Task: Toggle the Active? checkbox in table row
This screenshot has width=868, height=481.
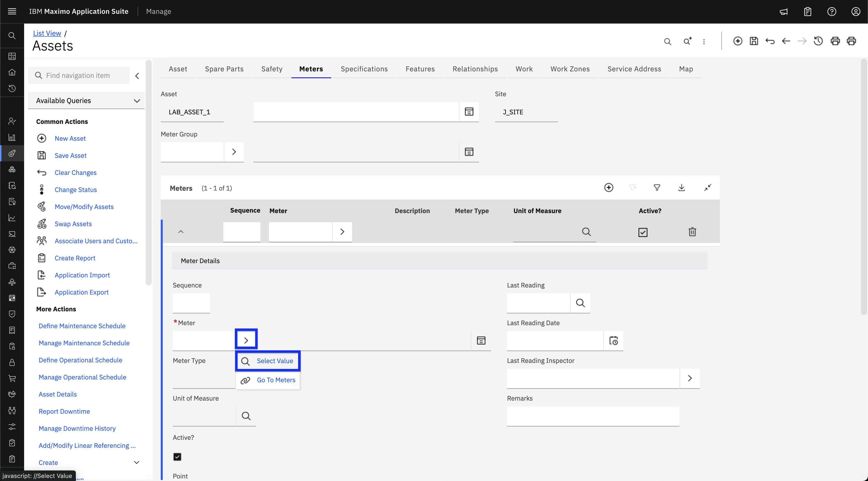Action: 642,232
